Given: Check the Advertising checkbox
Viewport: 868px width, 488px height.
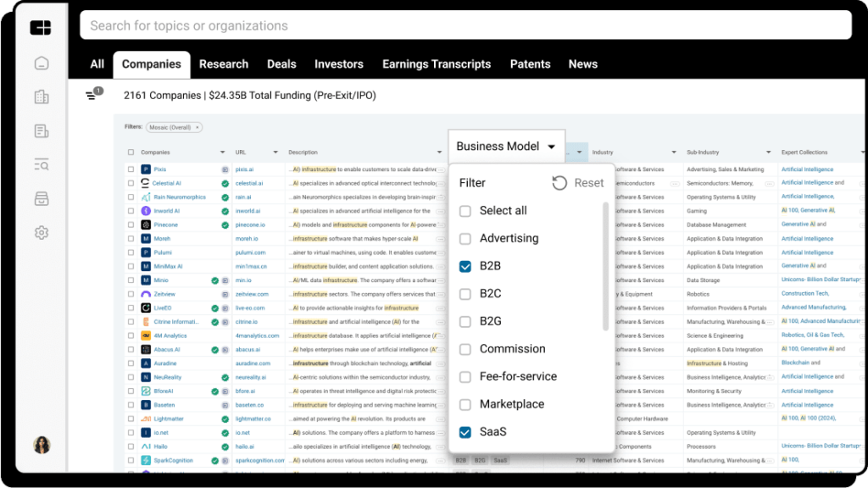Looking at the screenshot, I should [465, 238].
